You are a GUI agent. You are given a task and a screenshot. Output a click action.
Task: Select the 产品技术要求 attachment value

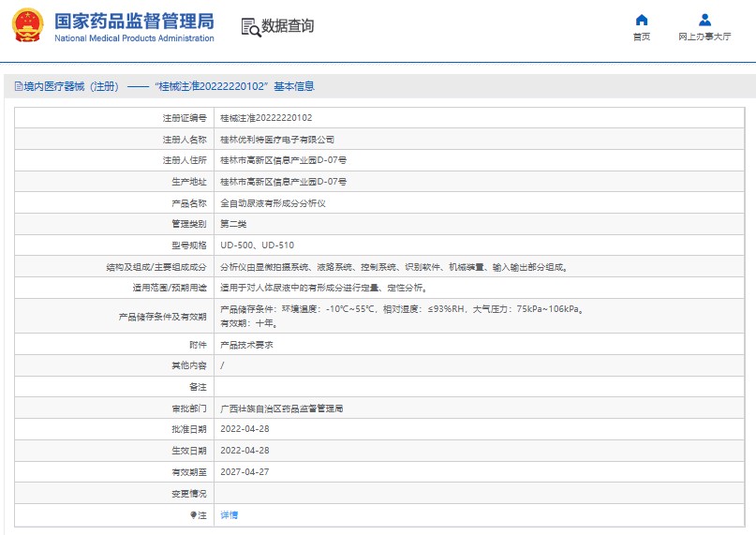click(x=247, y=345)
